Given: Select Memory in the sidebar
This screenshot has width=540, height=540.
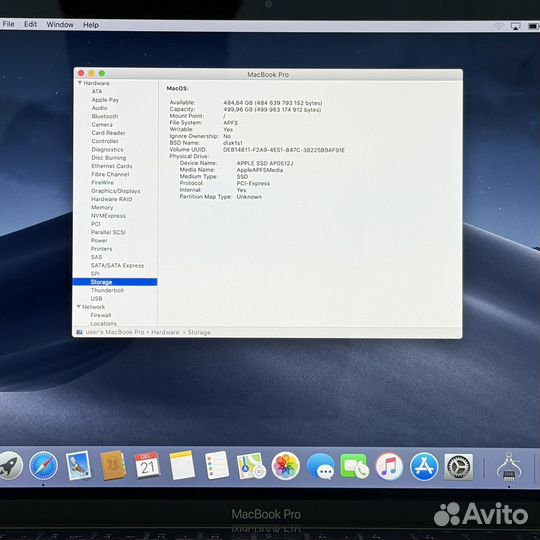Looking at the screenshot, I should point(102,207).
